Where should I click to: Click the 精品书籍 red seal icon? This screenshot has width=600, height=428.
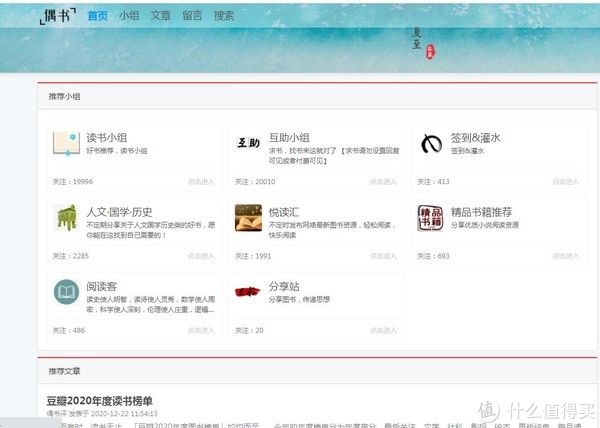(x=430, y=218)
